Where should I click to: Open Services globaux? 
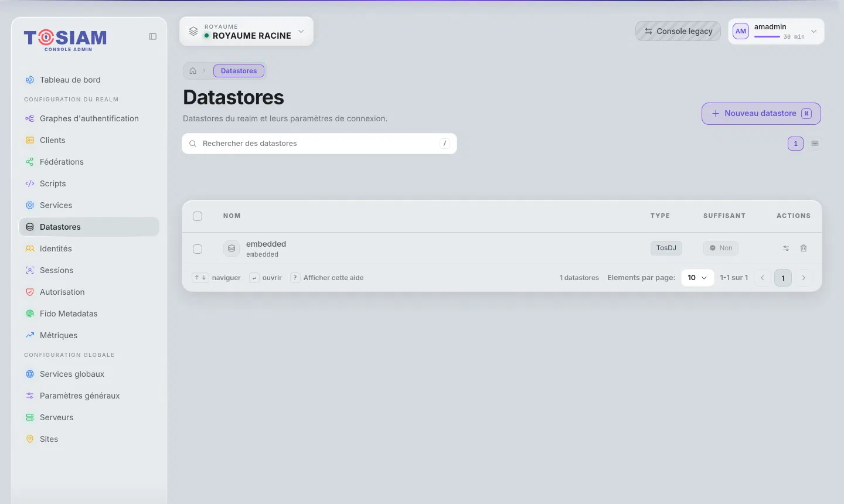pos(89,374)
